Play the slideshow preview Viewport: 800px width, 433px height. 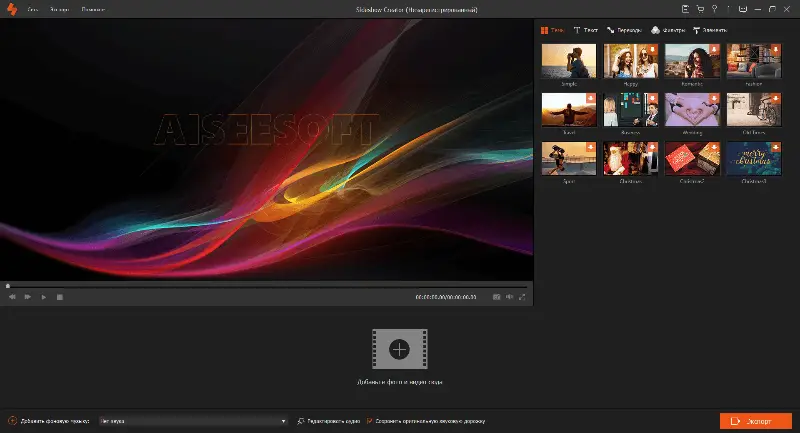[x=44, y=297]
